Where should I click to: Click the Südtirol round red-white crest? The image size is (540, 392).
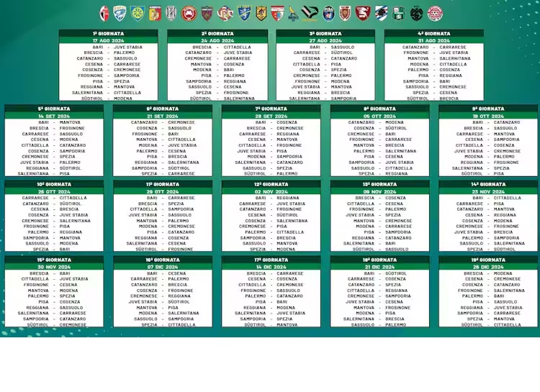[x=435, y=14]
